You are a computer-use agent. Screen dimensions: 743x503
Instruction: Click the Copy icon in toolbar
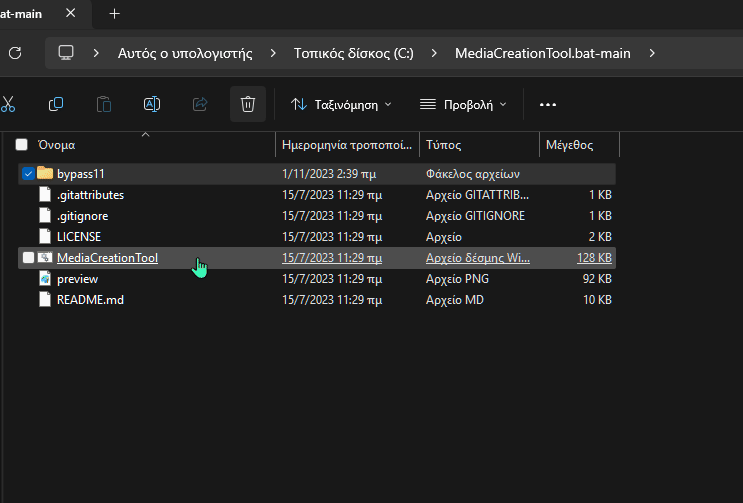click(56, 104)
